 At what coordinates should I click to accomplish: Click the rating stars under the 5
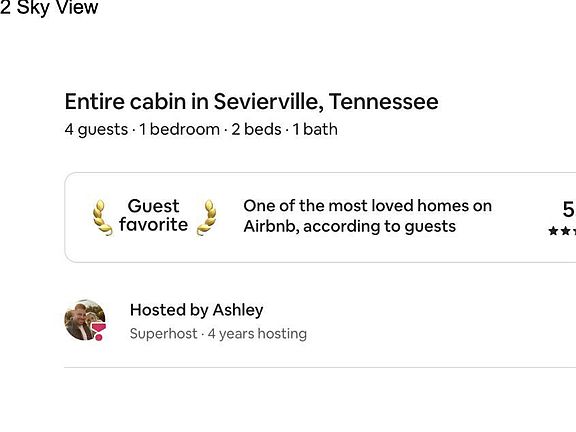[562, 231]
